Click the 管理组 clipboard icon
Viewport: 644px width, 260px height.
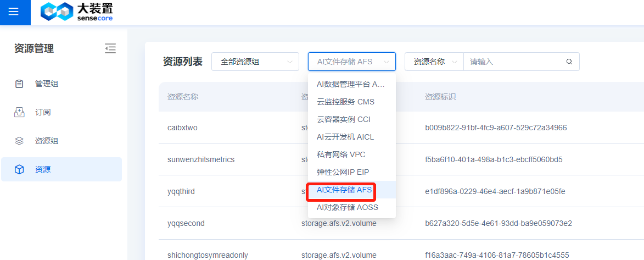click(x=19, y=84)
